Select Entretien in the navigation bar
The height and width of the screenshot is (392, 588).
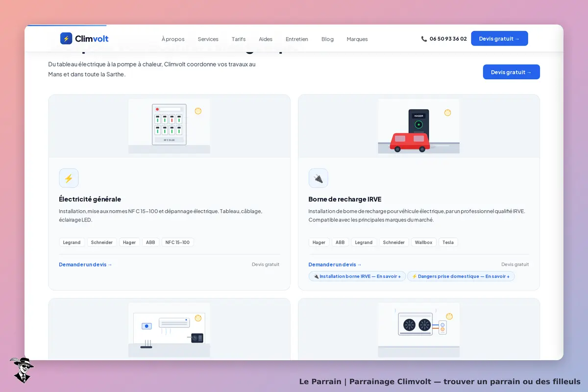tap(297, 39)
